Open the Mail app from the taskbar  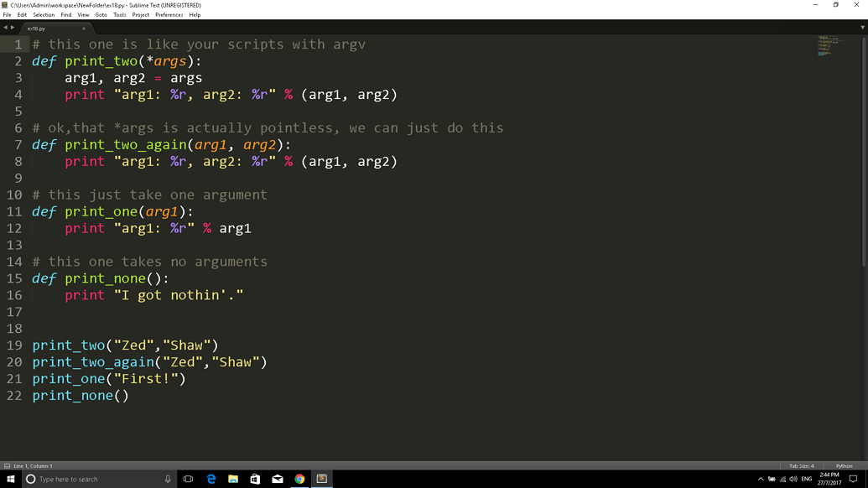pos(278,478)
